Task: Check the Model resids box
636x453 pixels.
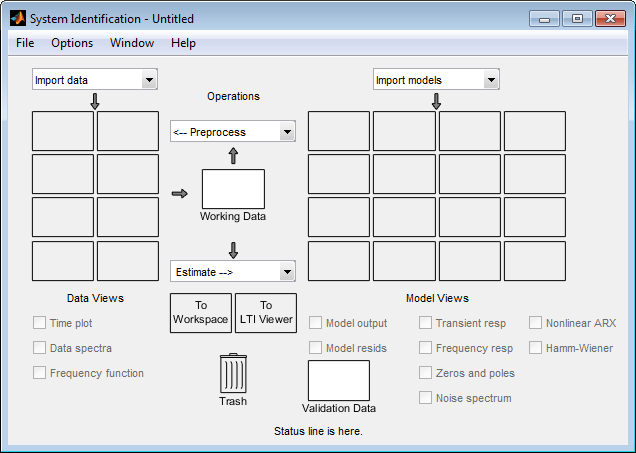Action: [315, 348]
